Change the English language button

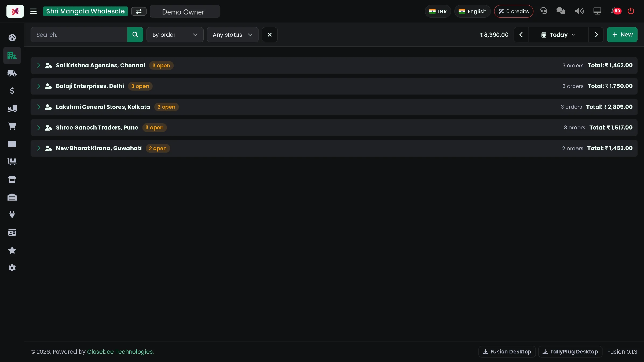(473, 11)
